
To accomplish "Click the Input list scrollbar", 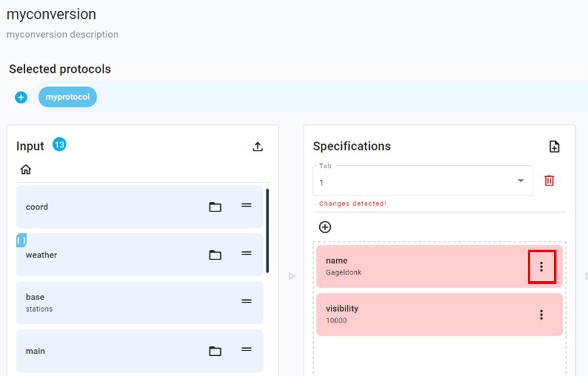I will click(x=267, y=230).
